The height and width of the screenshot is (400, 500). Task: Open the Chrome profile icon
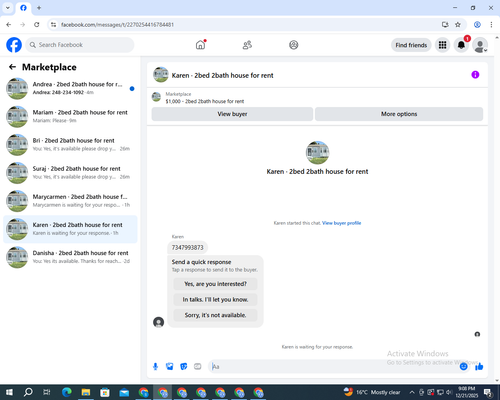click(477, 24)
